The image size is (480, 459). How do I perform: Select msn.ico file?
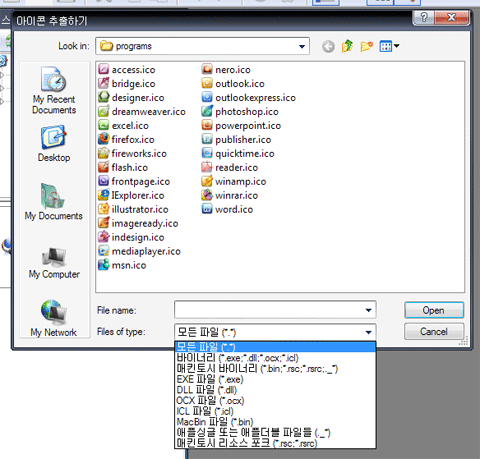coord(122,265)
